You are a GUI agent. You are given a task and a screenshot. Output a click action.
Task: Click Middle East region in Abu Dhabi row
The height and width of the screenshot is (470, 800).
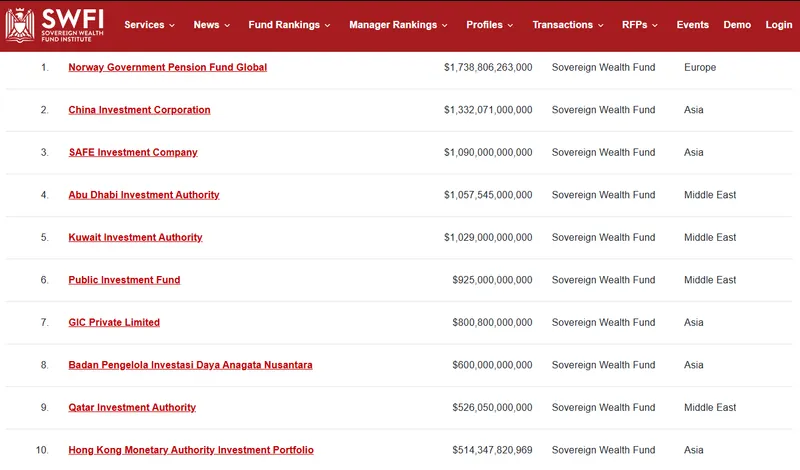[x=710, y=195]
